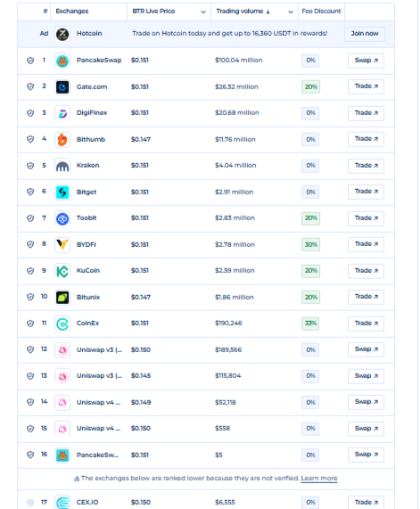Click the Bitget cyan logo

click(x=62, y=193)
